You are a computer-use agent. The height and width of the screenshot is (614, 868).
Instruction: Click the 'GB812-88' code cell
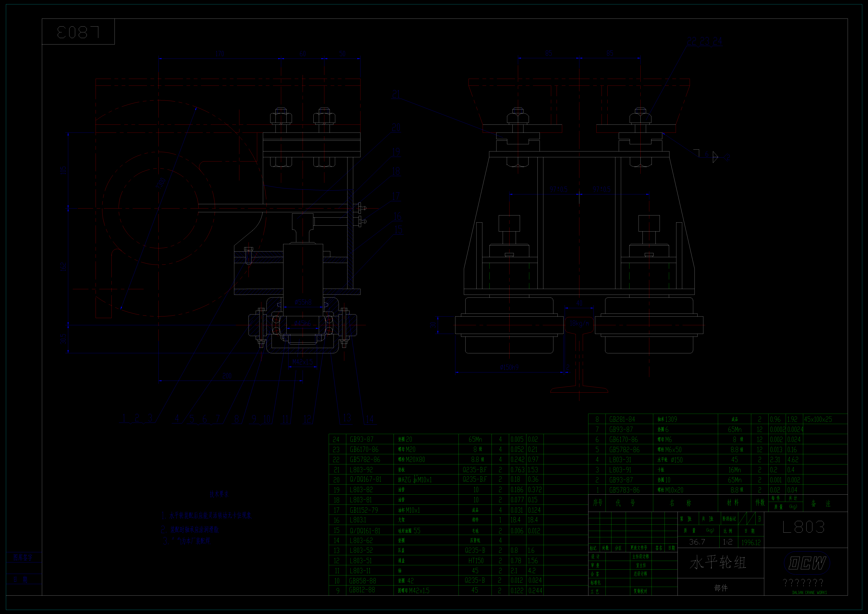point(362,590)
